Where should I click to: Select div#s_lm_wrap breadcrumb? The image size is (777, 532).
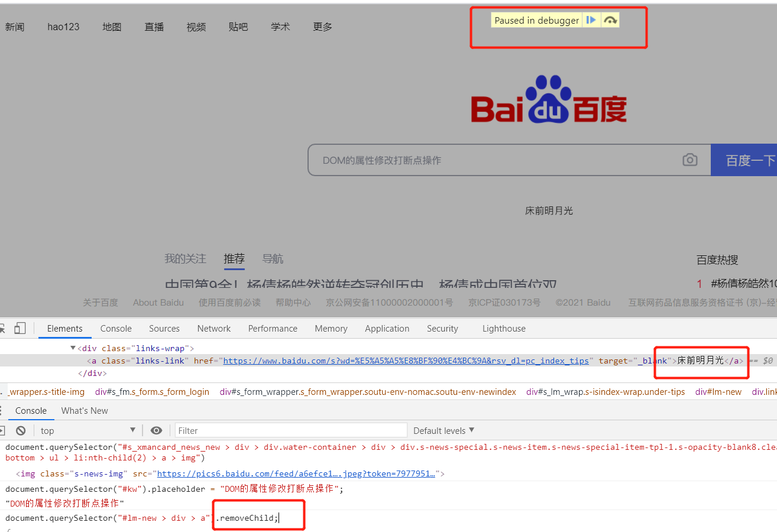click(x=606, y=392)
